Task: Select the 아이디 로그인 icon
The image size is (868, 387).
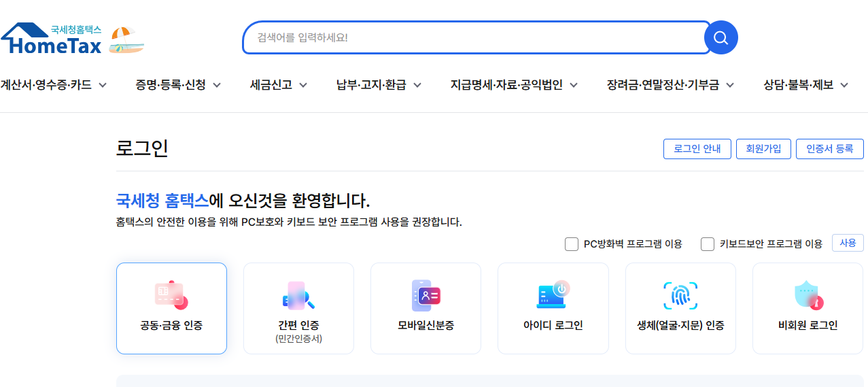Action: tap(553, 295)
